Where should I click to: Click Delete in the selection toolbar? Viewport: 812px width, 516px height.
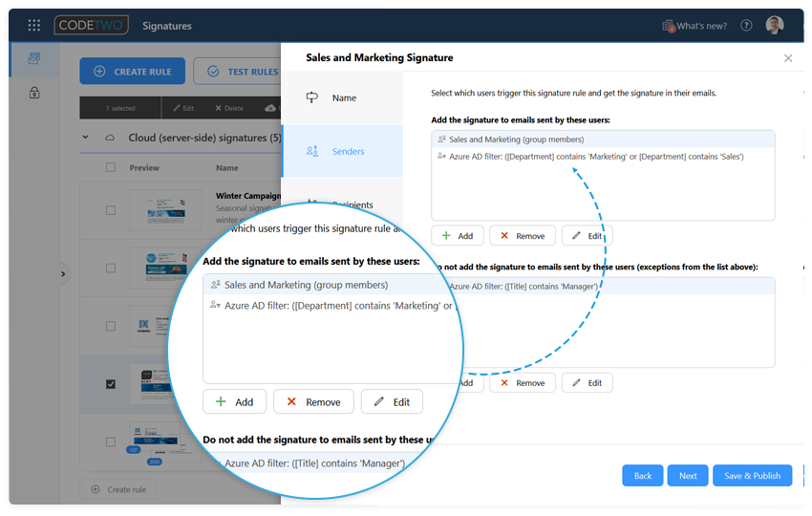coord(229,109)
